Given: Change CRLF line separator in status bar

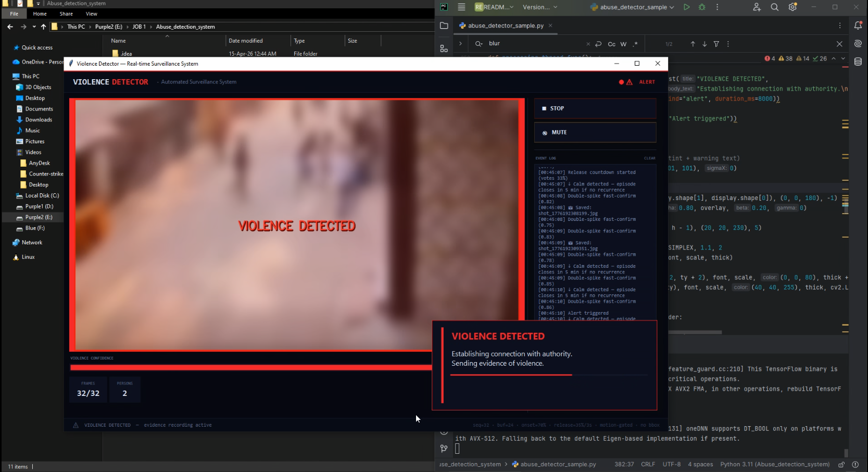Looking at the screenshot, I should click(648, 464).
